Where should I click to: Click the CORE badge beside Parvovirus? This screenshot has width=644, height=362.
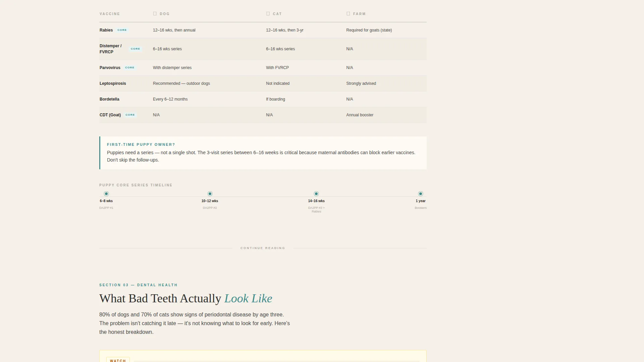pos(130,68)
